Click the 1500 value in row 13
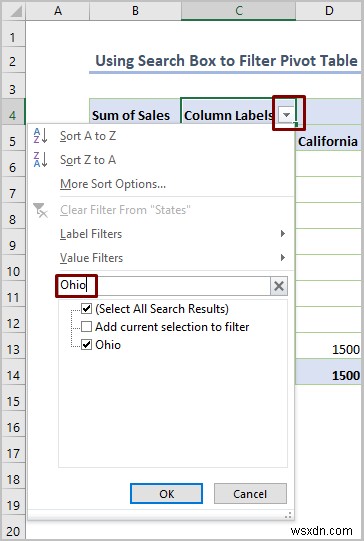Screen dimensions: 364x541 coord(346,350)
